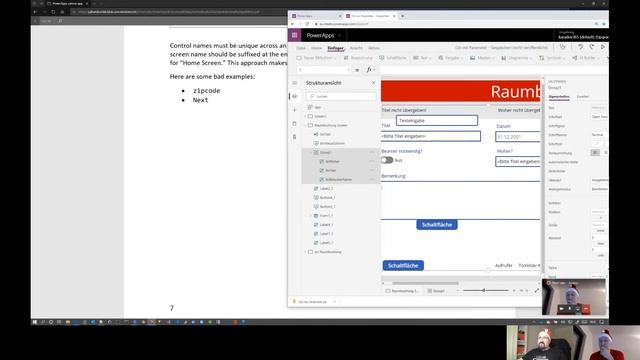
Task: Open the data sources icon in left rail
Action: [294, 123]
